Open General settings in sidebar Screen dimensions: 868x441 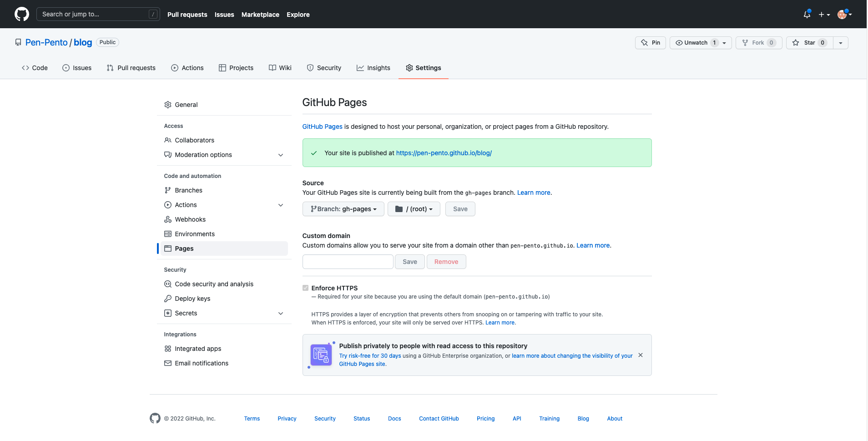[x=224, y=105]
